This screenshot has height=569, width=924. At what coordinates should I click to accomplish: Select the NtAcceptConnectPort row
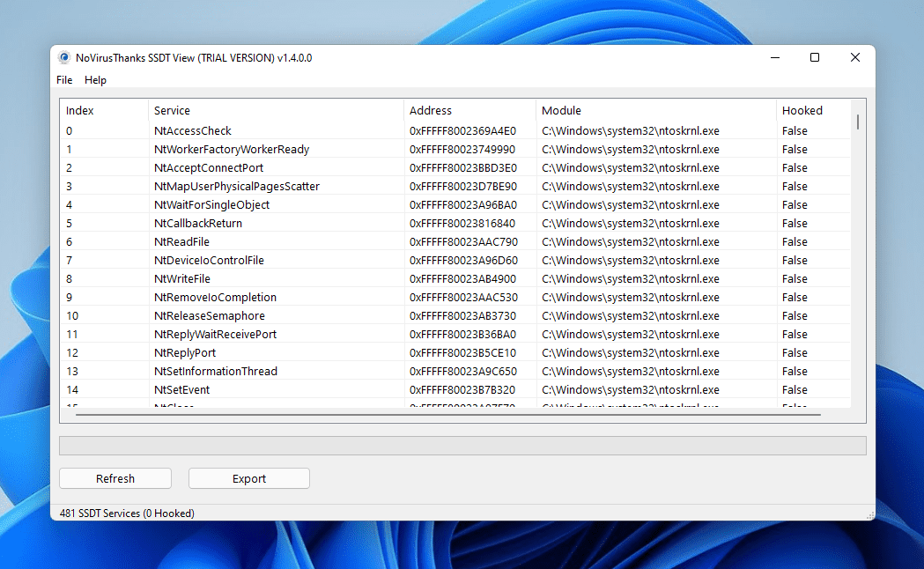[x=455, y=168]
